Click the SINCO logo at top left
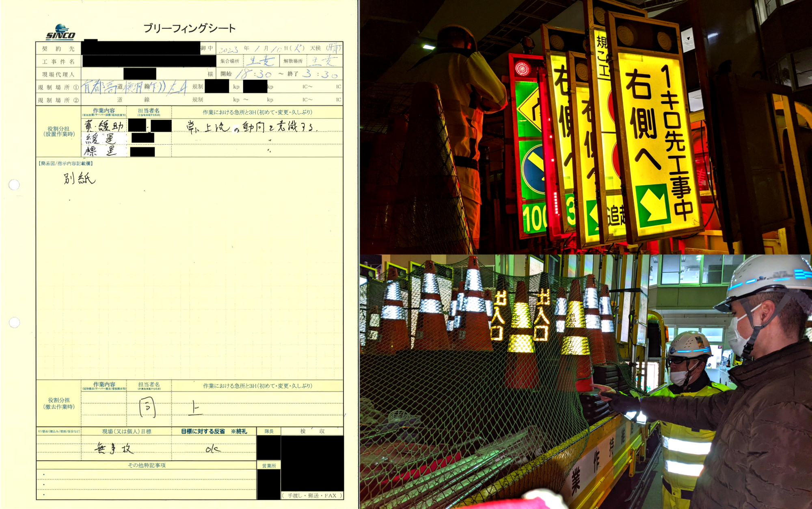The height and width of the screenshot is (509, 812). [x=60, y=32]
